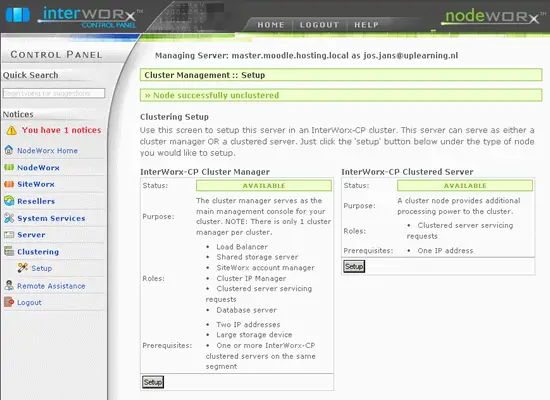Click the 'Two IP addresses' prerequisite
550x400 pixels.
[x=248, y=325]
